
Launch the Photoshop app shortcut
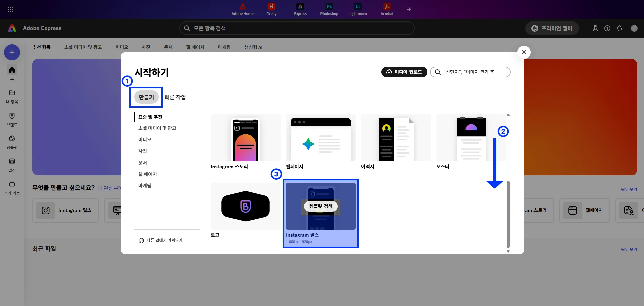click(x=329, y=9)
